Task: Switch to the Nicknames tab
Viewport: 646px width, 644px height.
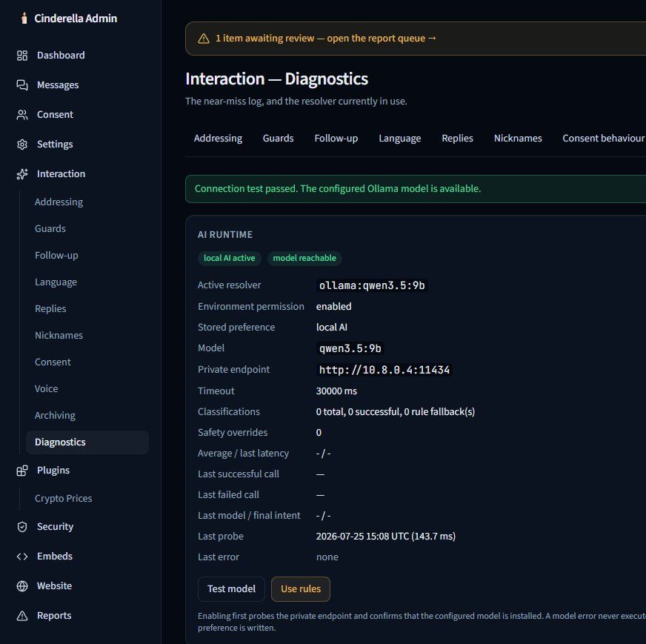Action: click(518, 139)
